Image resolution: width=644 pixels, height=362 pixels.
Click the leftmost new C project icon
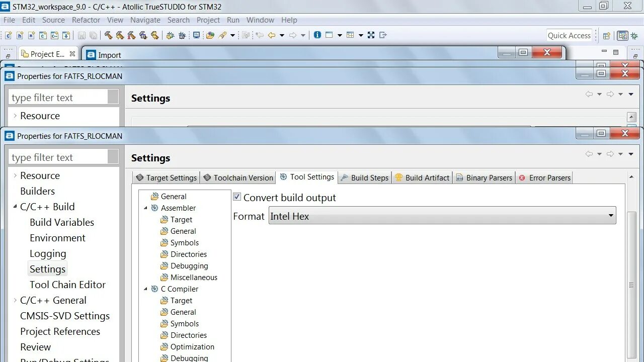pyautogui.click(x=8, y=35)
